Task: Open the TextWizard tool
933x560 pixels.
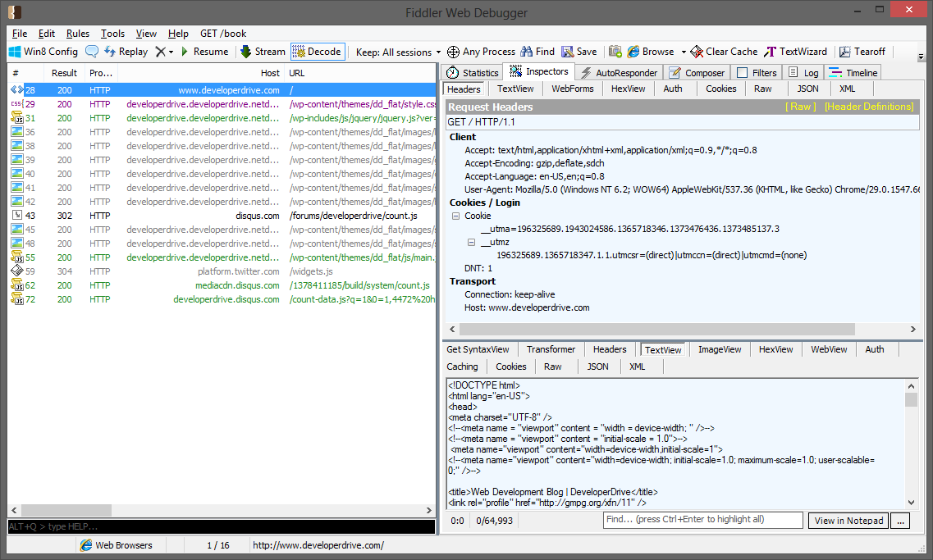Action: [x=795, y=52]
